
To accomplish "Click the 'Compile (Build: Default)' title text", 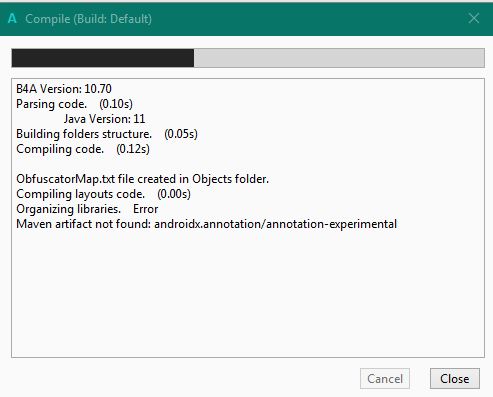I will tap(89, 19).
